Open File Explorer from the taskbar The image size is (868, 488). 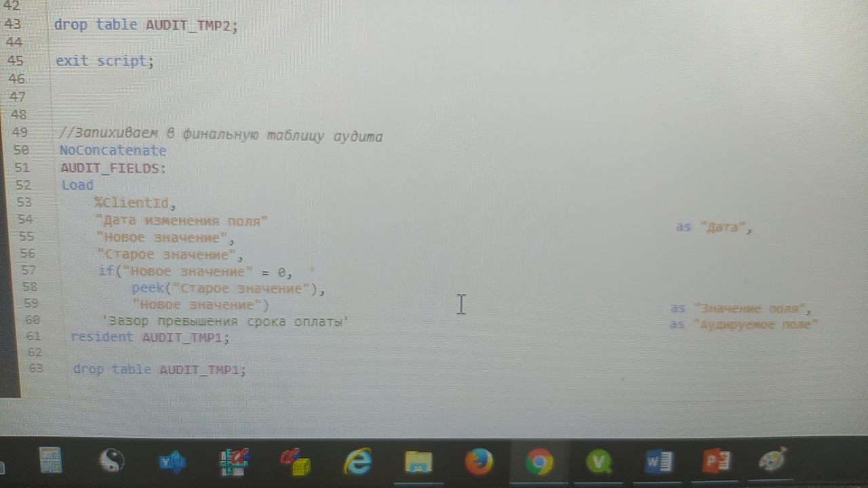pyautogui.click(x=418, y=462)
